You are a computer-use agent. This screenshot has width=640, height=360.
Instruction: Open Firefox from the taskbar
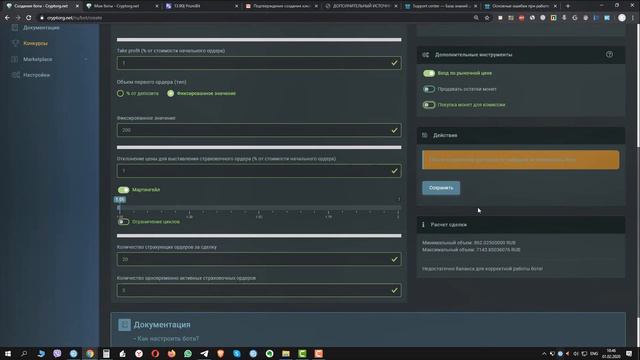[171, 353]
